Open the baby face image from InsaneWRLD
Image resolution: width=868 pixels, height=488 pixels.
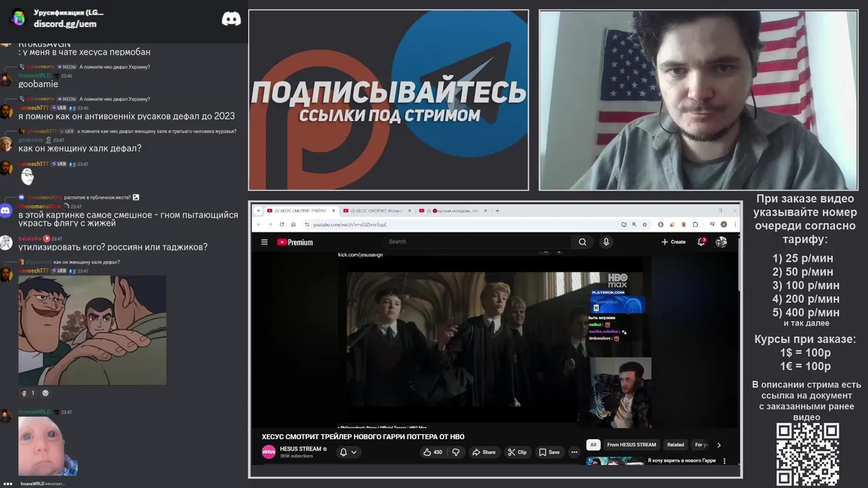47,446
